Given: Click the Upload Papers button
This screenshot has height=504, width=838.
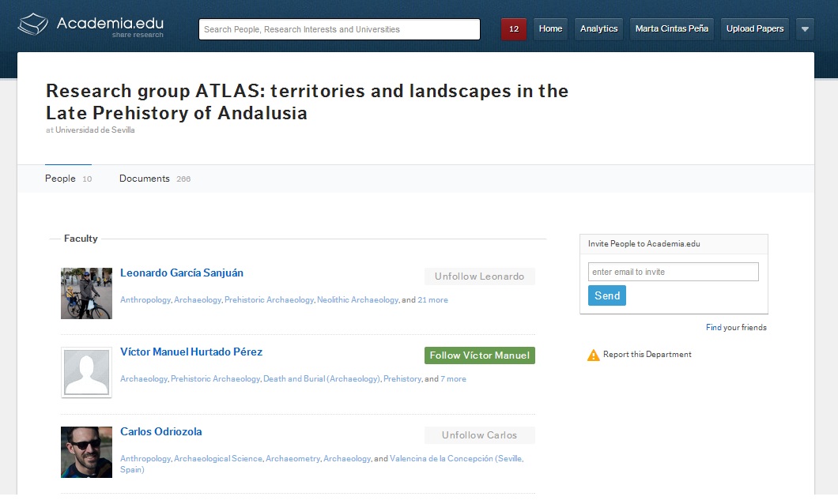Looking at the screenshot, I should [x=754, y=29].
